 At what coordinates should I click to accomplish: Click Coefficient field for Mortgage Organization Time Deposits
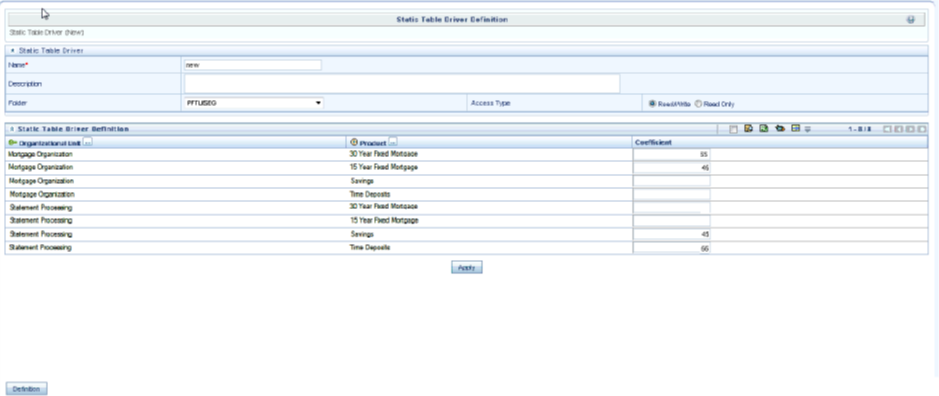coord(671,194)
